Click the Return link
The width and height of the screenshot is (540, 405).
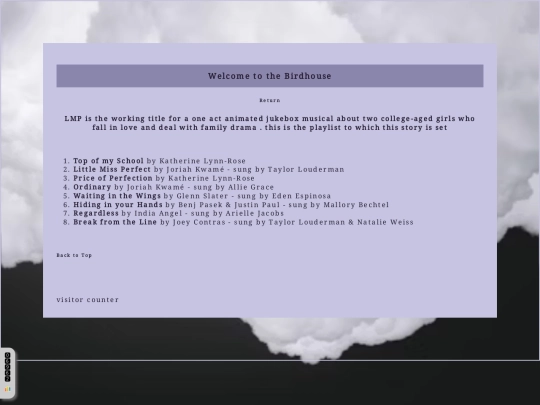click(270, 100)
